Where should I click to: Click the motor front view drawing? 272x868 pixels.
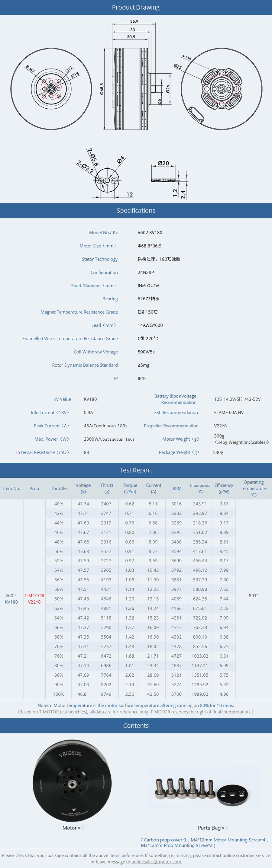(x=51, y=89)
